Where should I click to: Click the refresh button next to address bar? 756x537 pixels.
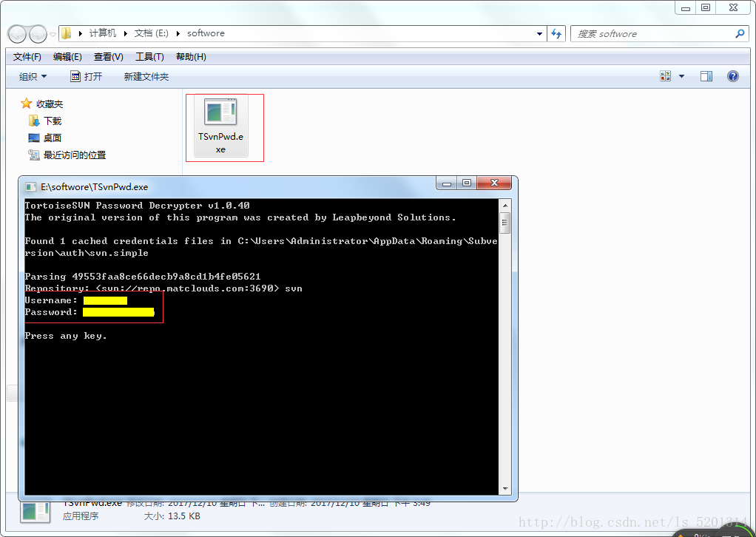(x=556, y=34)
